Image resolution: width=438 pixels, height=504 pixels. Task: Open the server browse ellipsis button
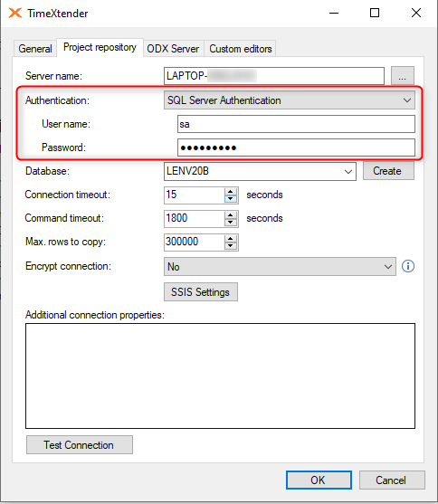click(x=403, y=76)
